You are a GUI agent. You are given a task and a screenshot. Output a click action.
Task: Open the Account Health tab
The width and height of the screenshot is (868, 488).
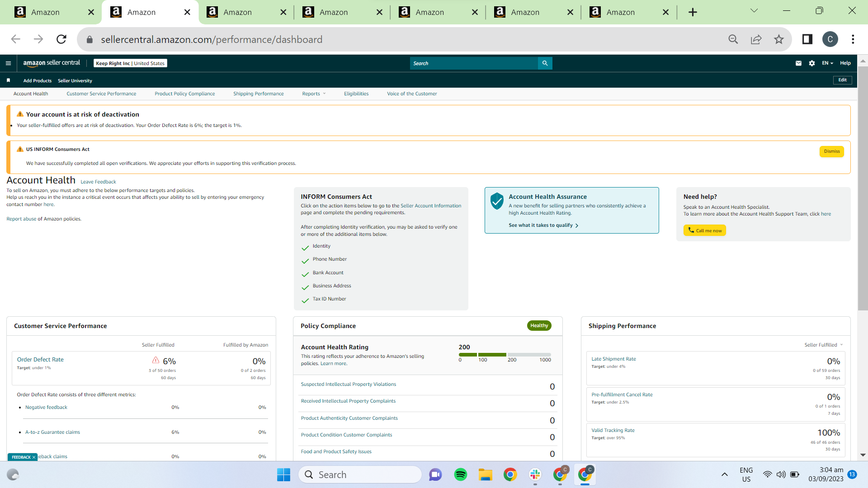tap(31, 94)
